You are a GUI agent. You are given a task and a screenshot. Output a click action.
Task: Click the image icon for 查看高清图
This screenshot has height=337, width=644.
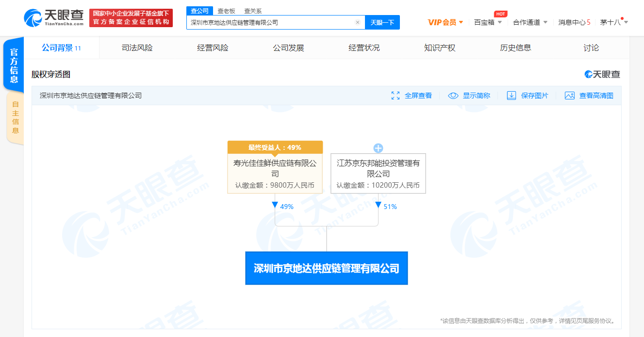tap(569, 96)
